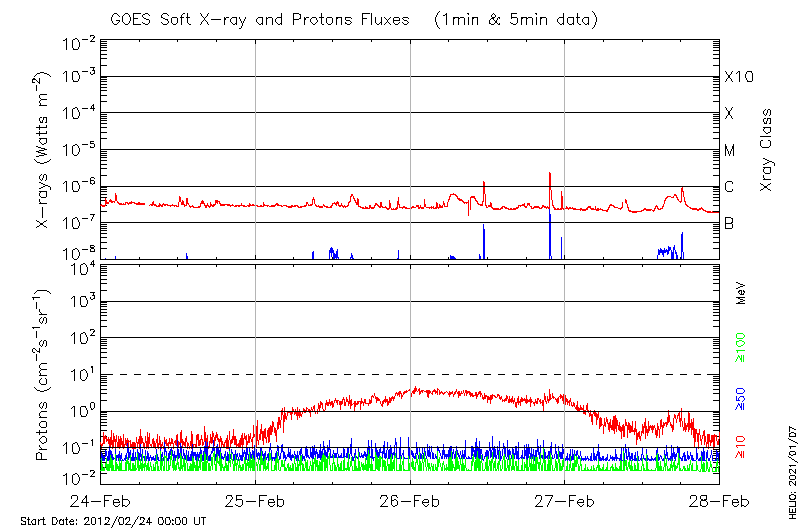800x530 pixels.
Task: Click the green ≥100 MeV legend label
Action: click(741, 349)
